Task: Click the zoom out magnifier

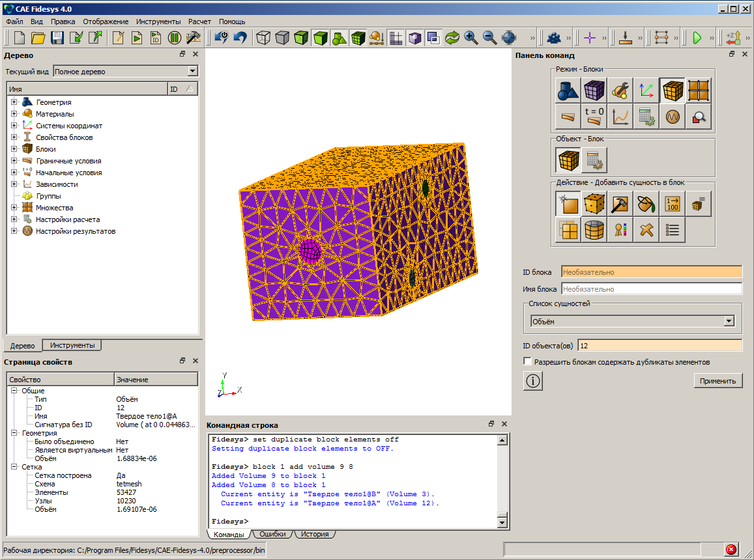Action: tap(489, 38)
